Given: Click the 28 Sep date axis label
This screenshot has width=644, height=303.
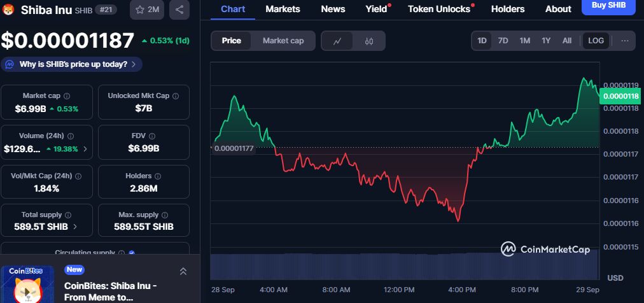Looking at the screenshot, I should pyautogui.click(x=223, y=290).
